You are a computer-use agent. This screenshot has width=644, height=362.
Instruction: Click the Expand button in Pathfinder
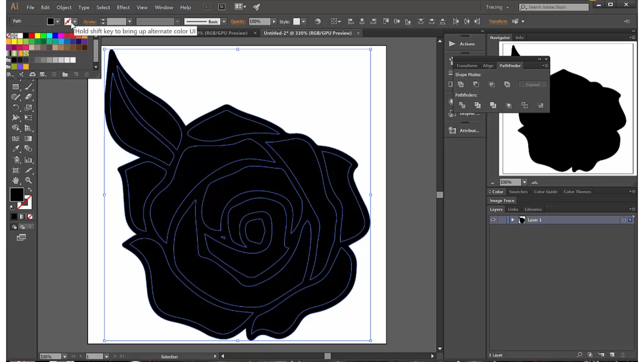point(532,84)
